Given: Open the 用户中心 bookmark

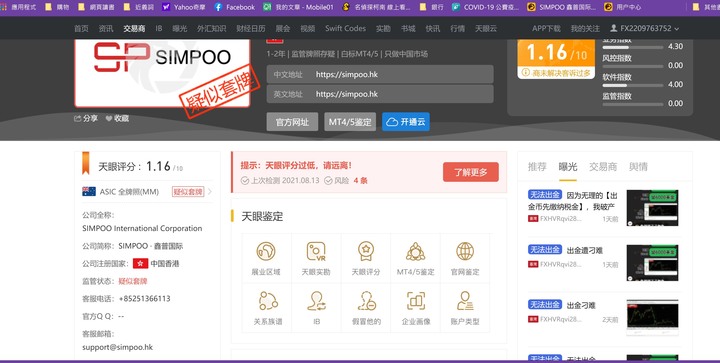Looking at the screenshot, I should point(622,7).
